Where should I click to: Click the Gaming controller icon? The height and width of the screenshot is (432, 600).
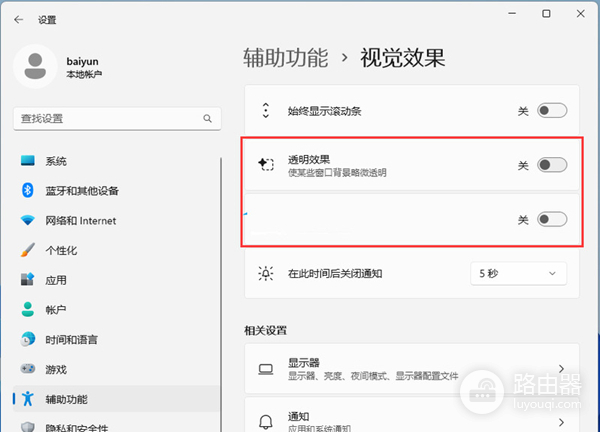point(28,369)
